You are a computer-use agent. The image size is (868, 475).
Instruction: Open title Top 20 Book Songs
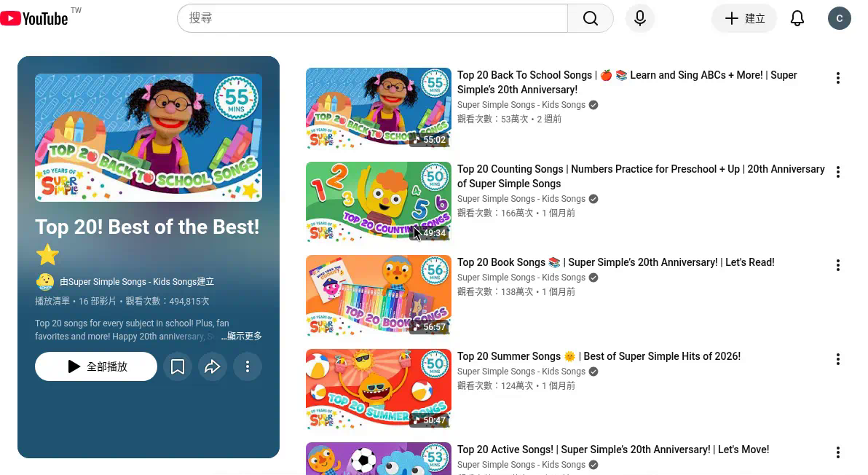(x=615, y=262)
